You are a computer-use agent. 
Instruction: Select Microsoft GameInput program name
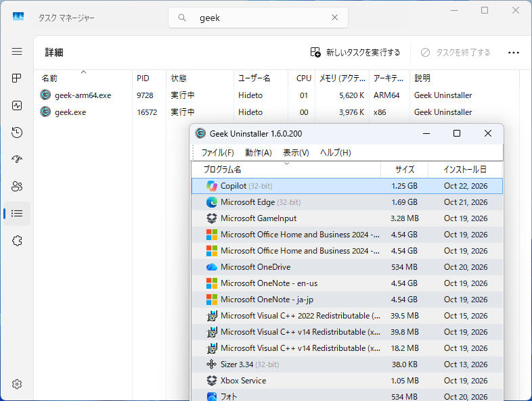point(259,218)
